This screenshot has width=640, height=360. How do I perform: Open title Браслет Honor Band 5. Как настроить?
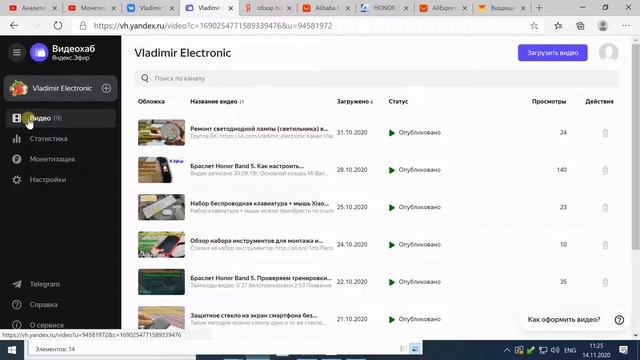pos(247,166)
